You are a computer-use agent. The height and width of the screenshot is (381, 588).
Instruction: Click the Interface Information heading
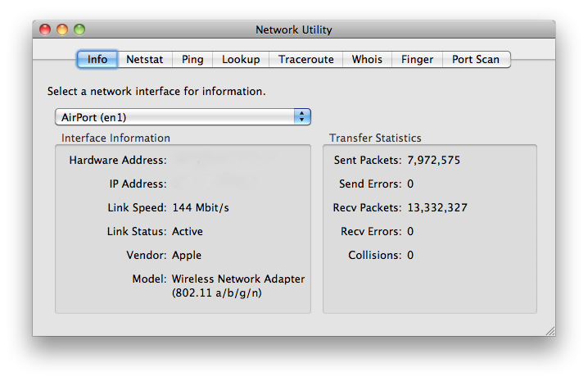[x=115, y=138]
